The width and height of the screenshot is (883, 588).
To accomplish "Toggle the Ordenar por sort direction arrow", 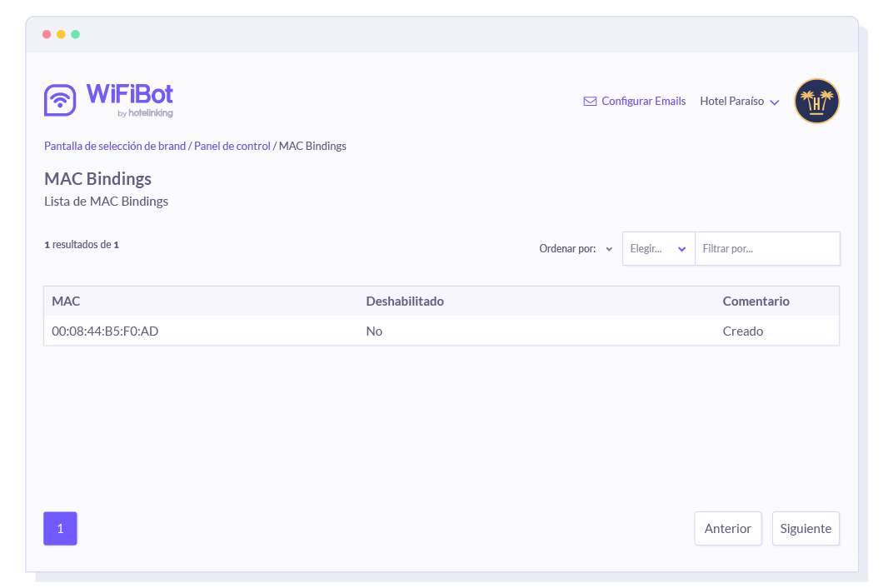I will pos(609,249).
